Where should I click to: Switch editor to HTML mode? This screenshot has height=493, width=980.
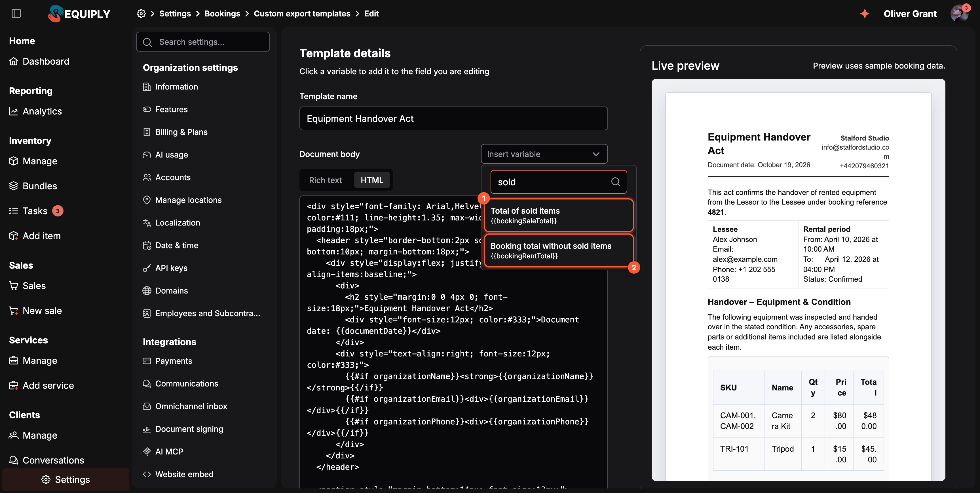(372, 180)
